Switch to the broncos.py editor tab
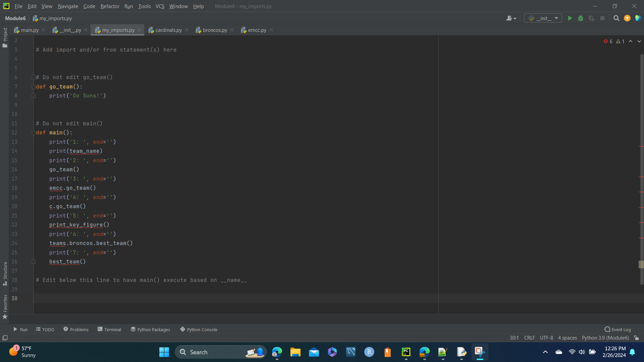The width and height of the screenshot is (644, 362). click(x=214, y=30)
